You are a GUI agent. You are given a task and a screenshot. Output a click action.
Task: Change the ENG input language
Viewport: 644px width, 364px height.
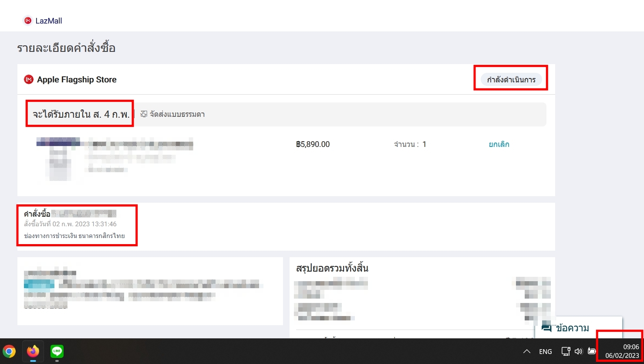pyautogui.click(x=546, y=351)
